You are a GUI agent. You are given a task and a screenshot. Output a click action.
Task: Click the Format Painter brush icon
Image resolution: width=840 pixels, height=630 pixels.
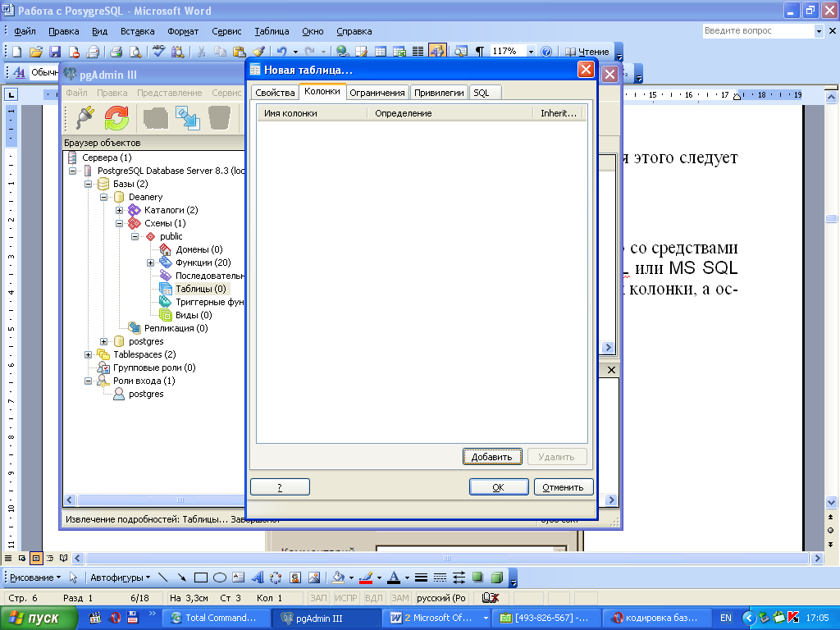tap(258, 52)
